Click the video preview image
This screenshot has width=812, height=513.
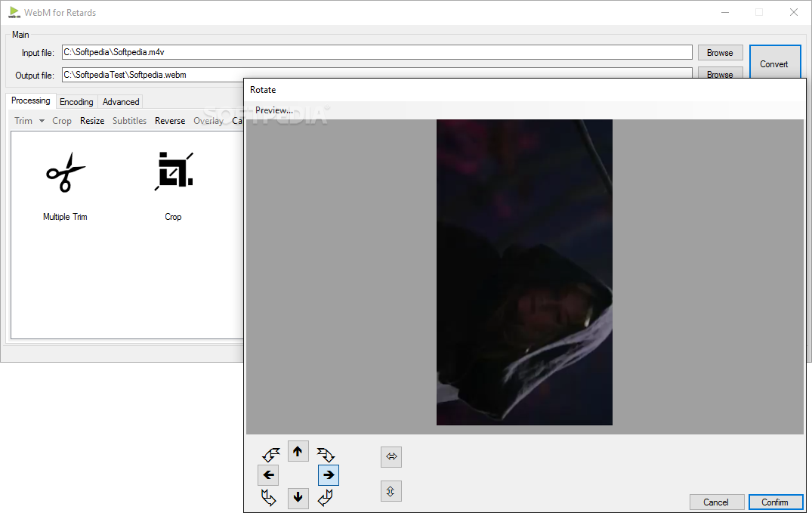(524, 273)
